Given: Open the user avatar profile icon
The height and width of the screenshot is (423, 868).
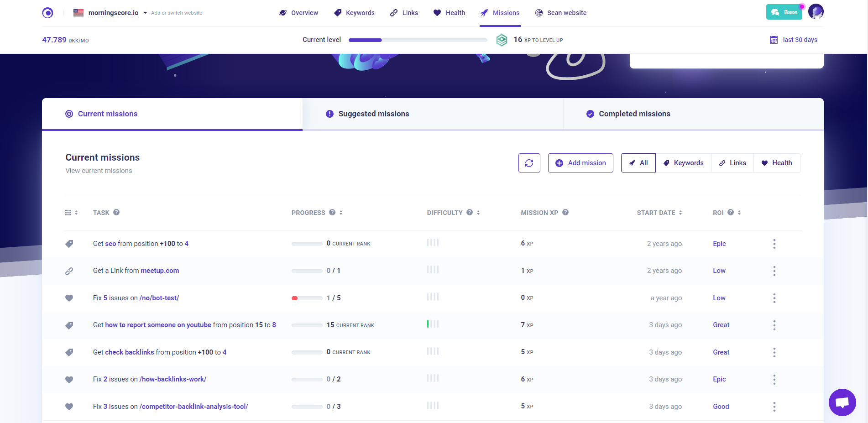Looking at the screenshot, I should (816, 11).
